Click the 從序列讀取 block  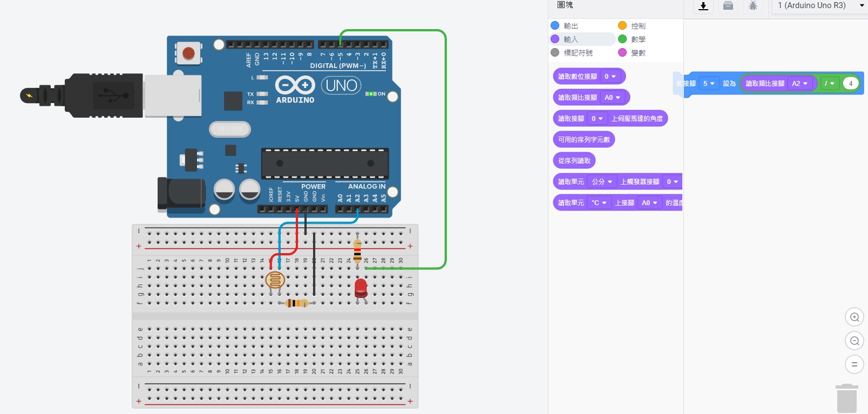pyautogui.click(x=574, y=161)
